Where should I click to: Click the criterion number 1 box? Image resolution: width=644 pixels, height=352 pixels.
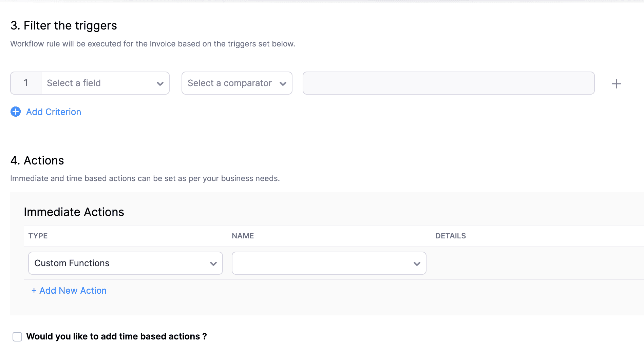(26, 83)
